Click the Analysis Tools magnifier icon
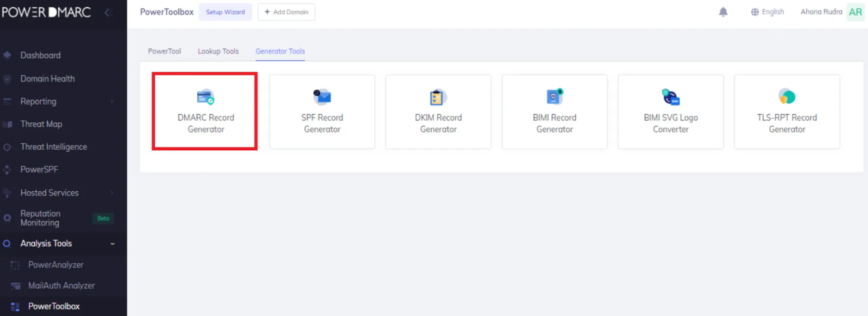868x316 pixels. pyautogui.click(x=7, y=244)
